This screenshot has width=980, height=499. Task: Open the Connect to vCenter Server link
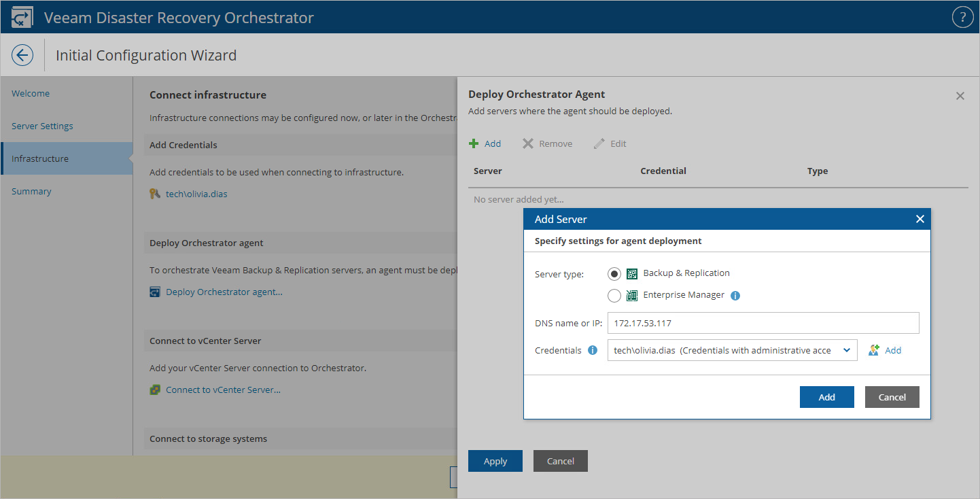[223, 390]
